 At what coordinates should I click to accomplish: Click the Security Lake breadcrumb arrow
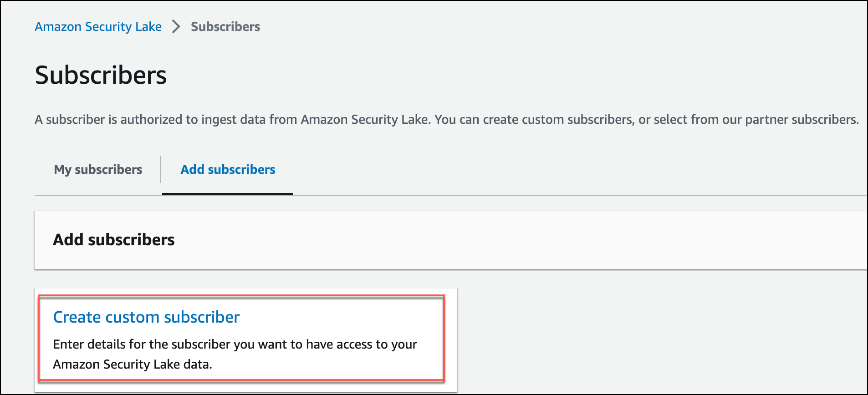pos(175,26)
